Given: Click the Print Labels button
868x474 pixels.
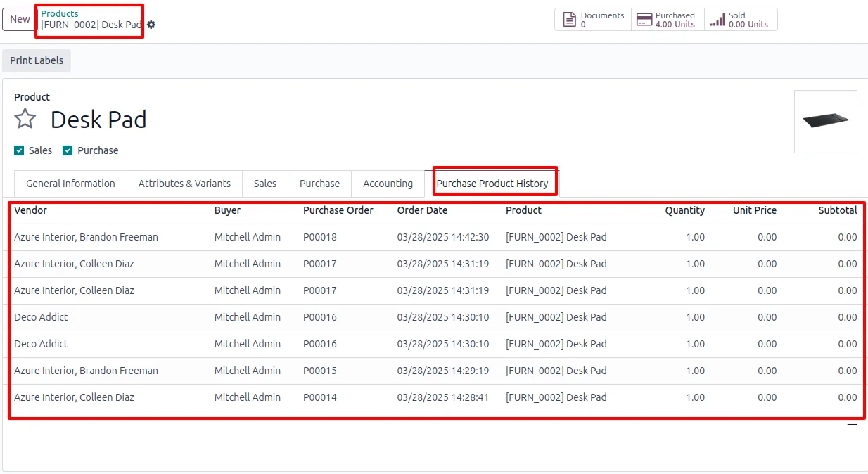Looking at the screenshot, I should pos(37,60).
